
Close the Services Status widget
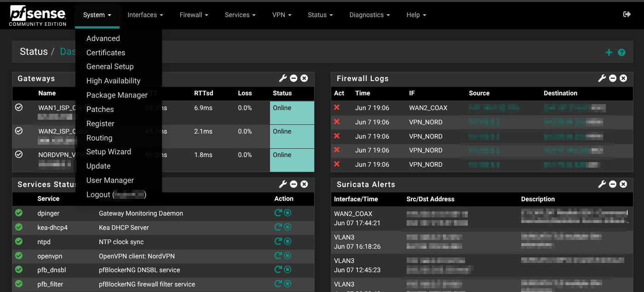point(304,184)
